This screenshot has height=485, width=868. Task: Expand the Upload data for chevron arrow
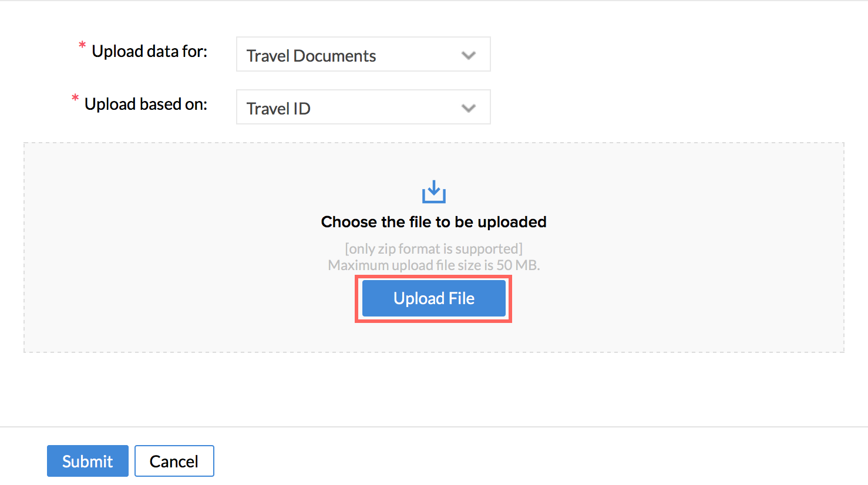tap(468, 56)
